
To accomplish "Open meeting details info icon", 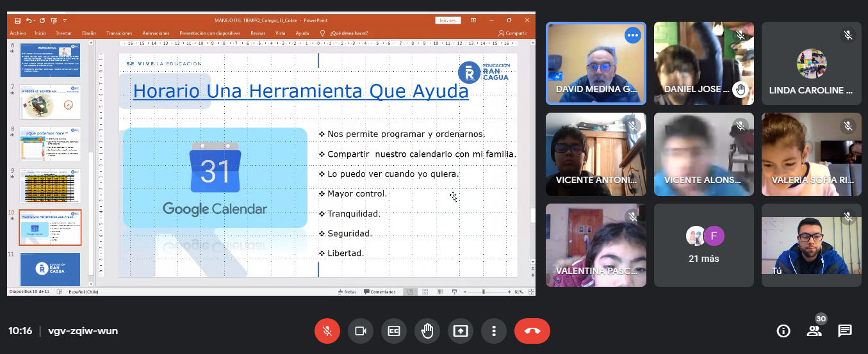I will 783,331.
